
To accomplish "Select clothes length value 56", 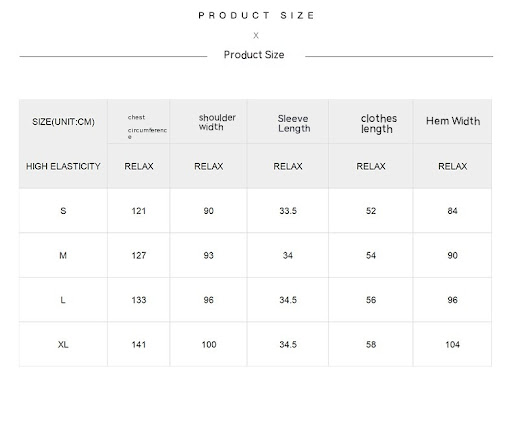I will pos(371,300).
